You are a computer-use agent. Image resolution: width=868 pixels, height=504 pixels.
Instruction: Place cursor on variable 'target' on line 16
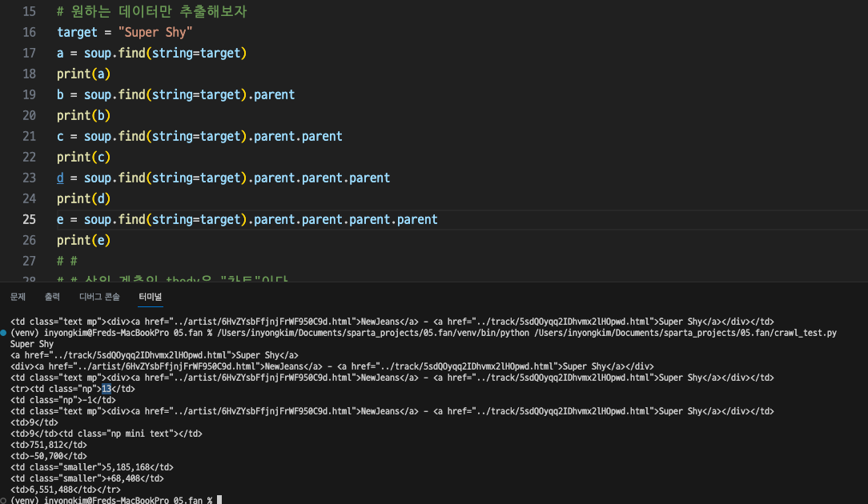[77, 32]
